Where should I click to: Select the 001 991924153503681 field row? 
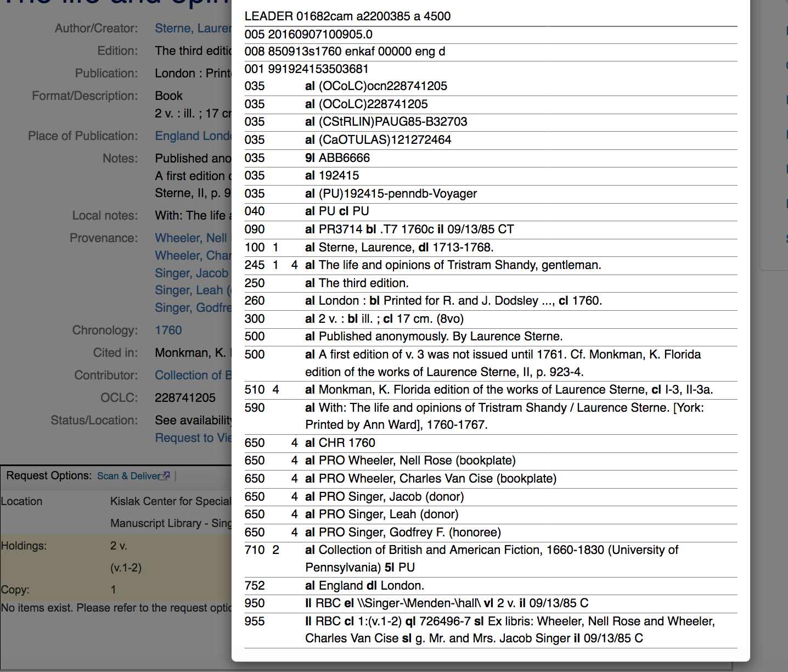(x=491, y=69)
